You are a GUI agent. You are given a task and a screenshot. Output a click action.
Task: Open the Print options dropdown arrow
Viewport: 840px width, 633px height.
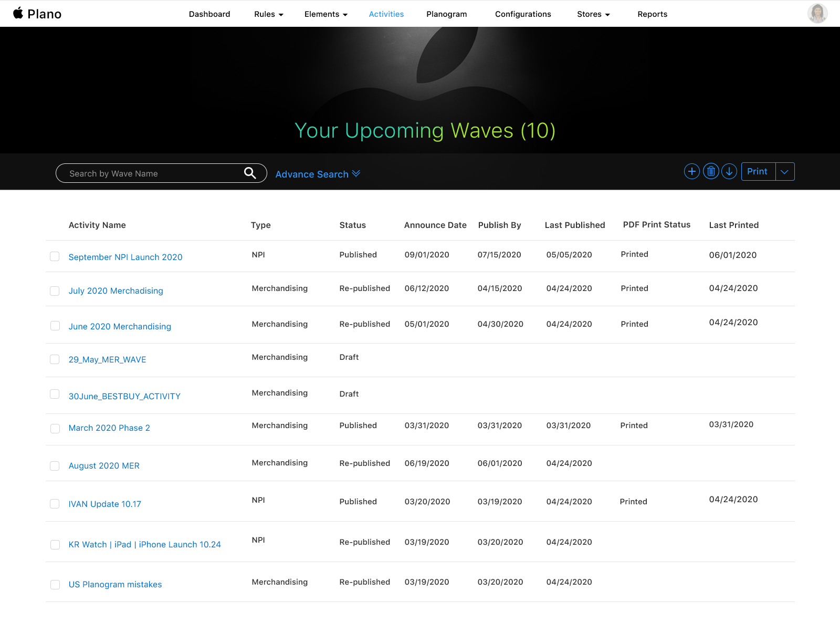[x=785, y=171]
